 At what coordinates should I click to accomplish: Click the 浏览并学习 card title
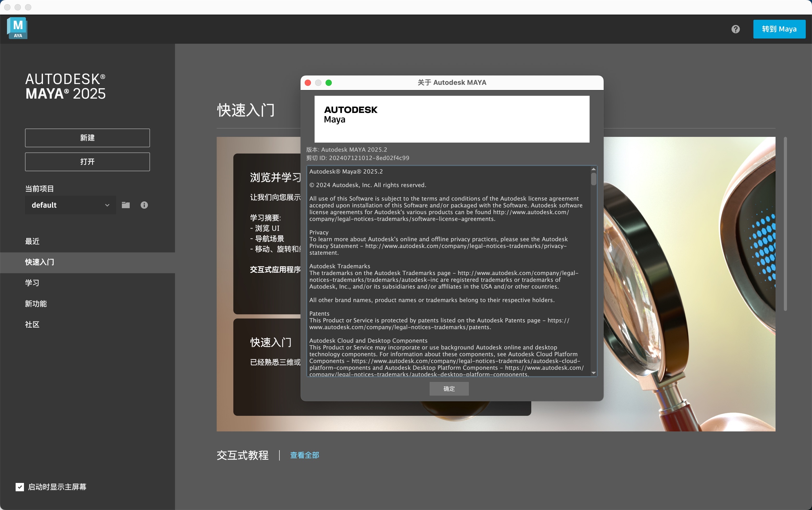(x=276, y=177)
